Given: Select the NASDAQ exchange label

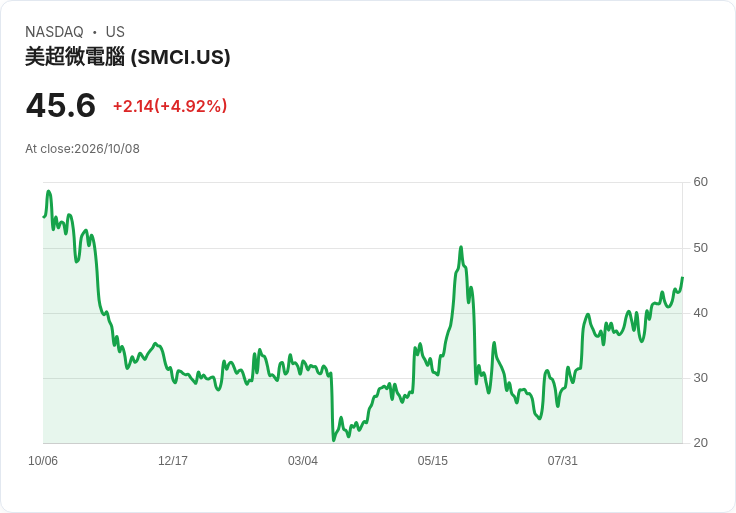Looking at the screenshot, I should click(54, 32).
